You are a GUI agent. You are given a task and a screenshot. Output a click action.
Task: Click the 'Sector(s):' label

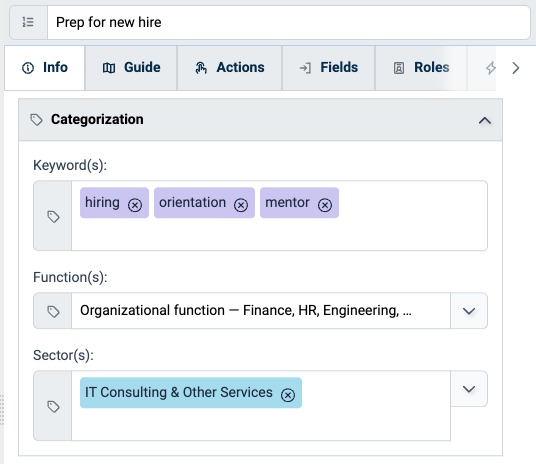63,355
